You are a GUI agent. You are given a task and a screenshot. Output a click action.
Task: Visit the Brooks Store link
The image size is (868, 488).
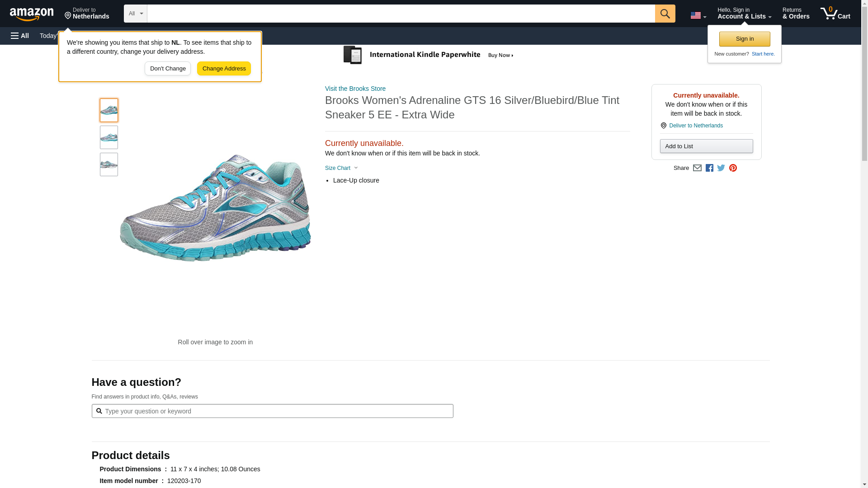355,89
